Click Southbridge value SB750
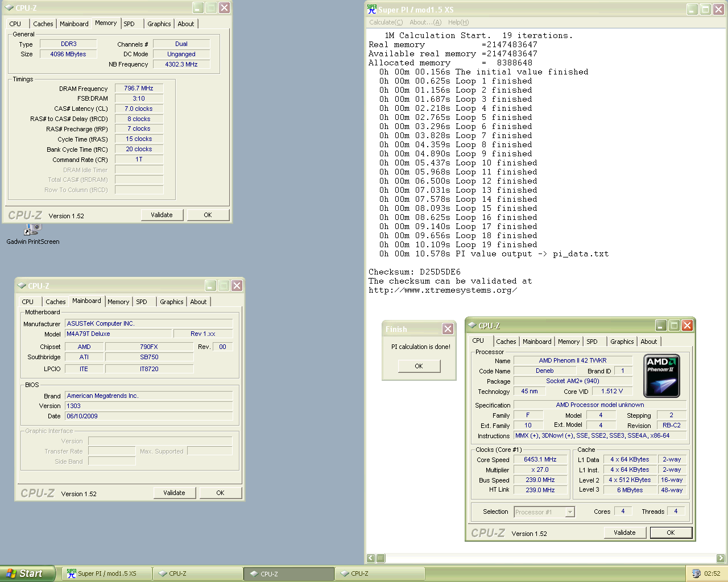 click(150, 357)
